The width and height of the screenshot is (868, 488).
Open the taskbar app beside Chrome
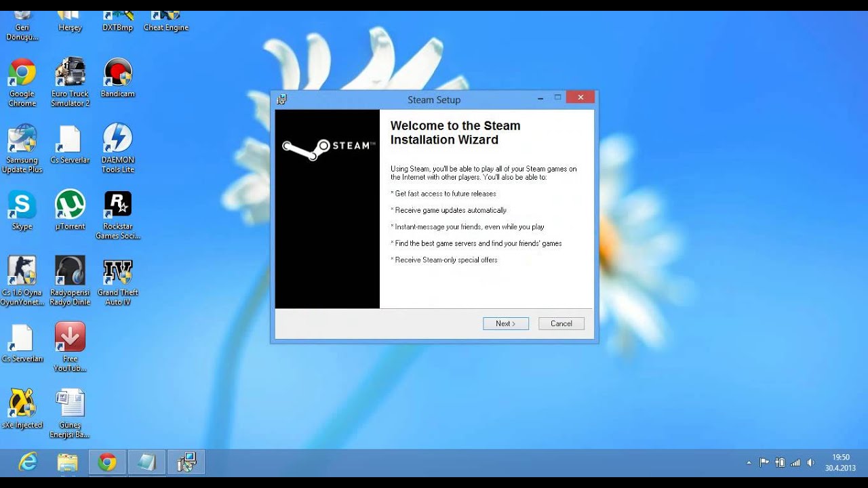click(x=146, y=462)
